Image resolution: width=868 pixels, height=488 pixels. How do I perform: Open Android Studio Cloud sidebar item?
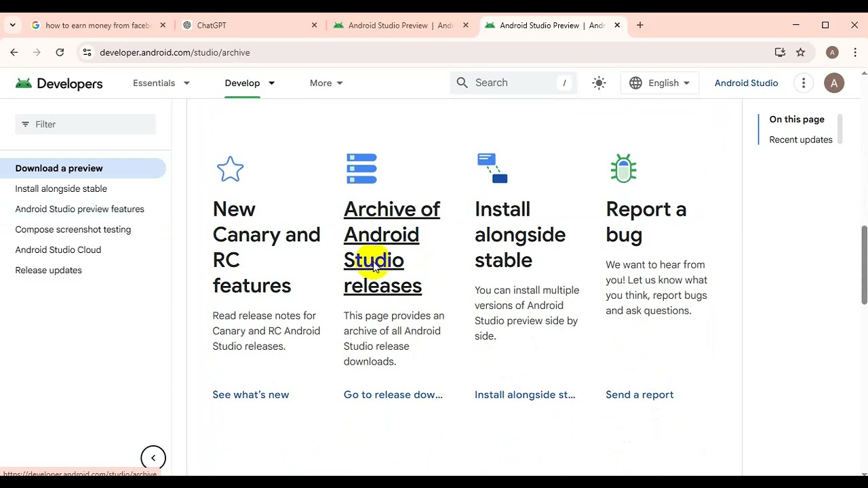(58, 249)
